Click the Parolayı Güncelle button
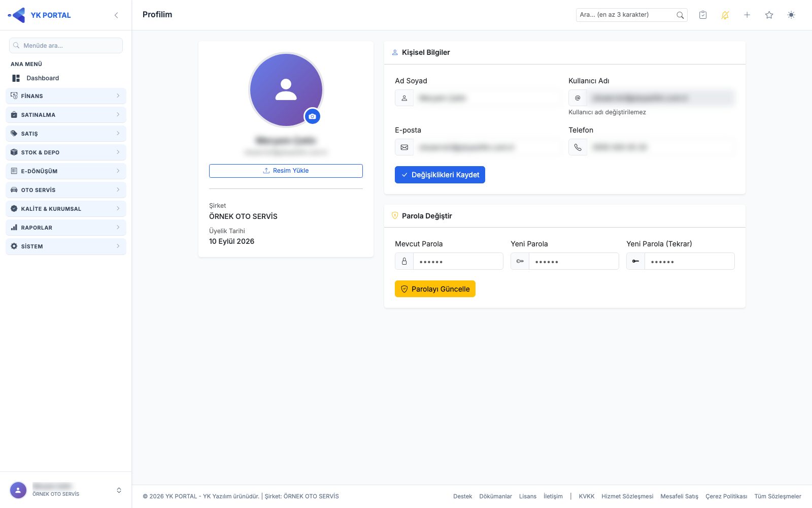 [435, 289]
